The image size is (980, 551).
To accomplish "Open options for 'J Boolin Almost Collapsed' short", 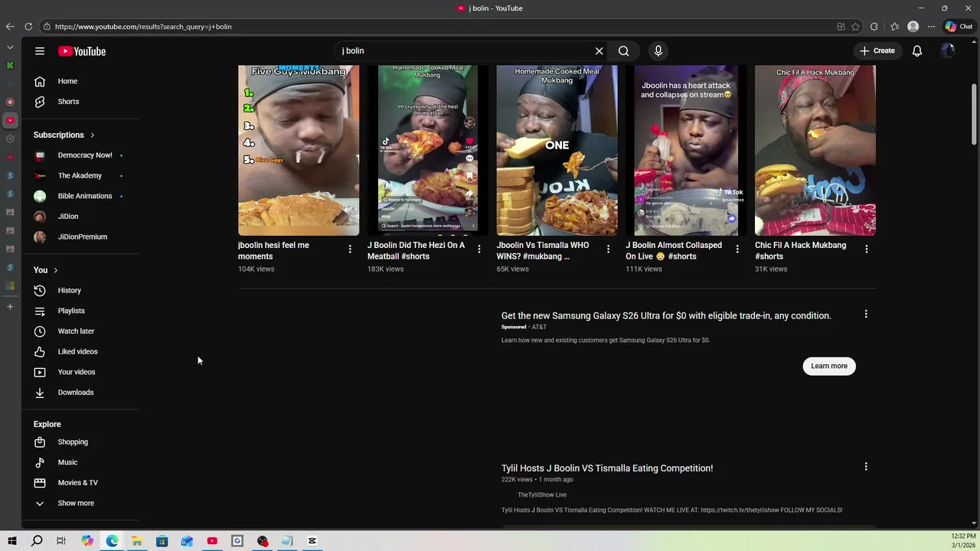I will coord(737,249).
